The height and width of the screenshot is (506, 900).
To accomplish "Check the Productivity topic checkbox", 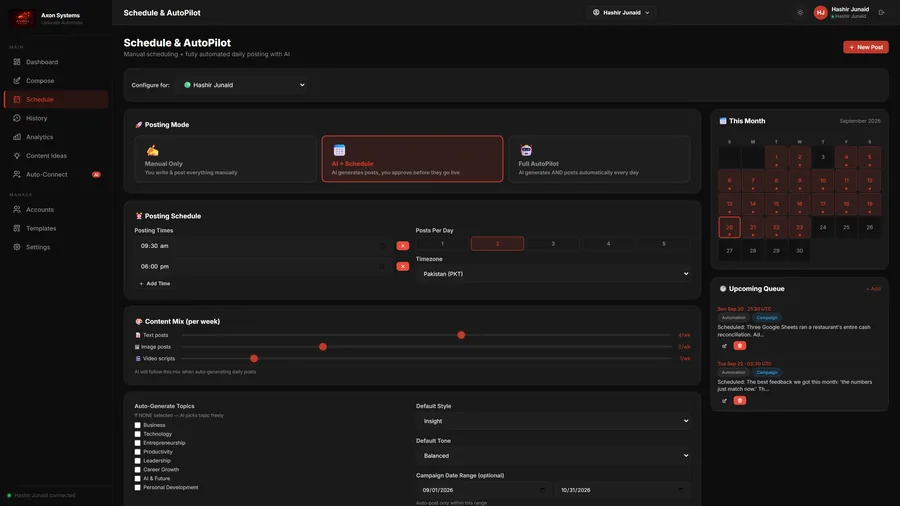I will click(138, 452).
